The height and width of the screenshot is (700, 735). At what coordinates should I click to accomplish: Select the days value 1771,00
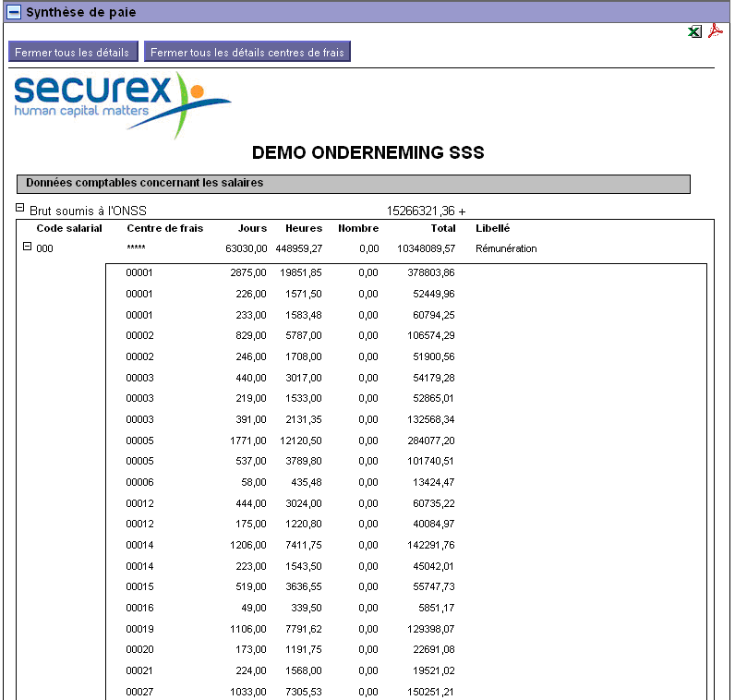tap(248, 441)
